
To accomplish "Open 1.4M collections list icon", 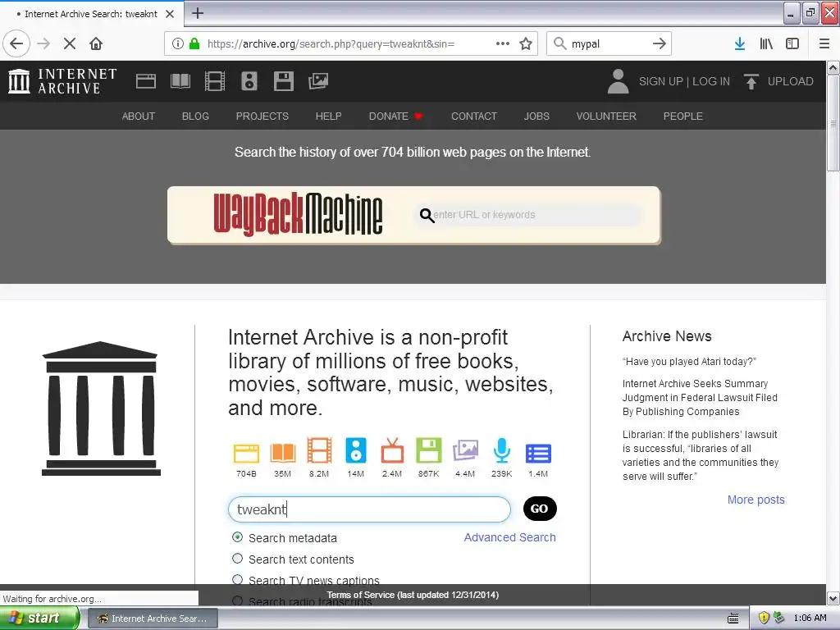I will [x=538, y=453].
